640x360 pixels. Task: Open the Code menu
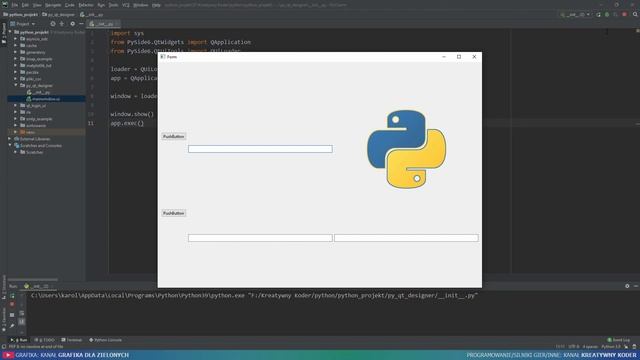click(70, 5)
